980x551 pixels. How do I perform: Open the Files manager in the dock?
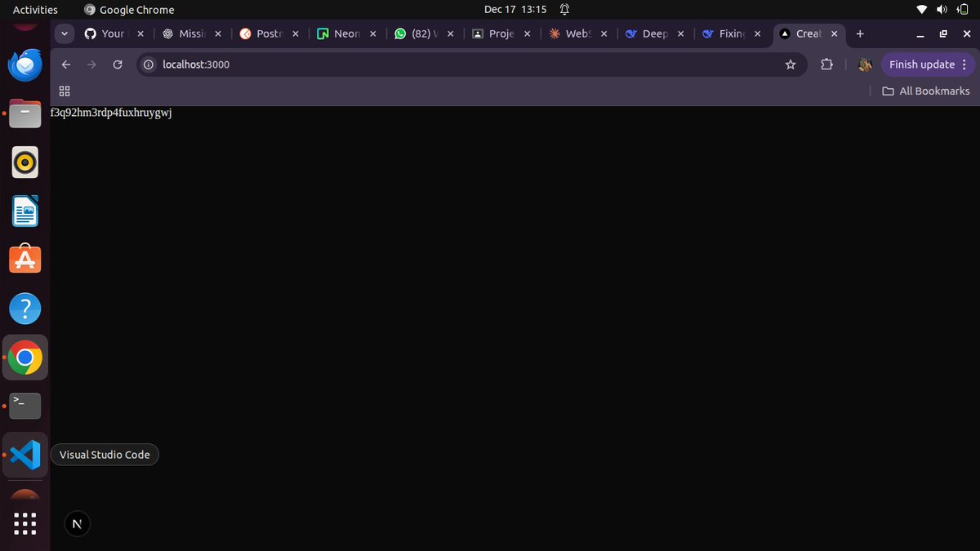[25, 113]
